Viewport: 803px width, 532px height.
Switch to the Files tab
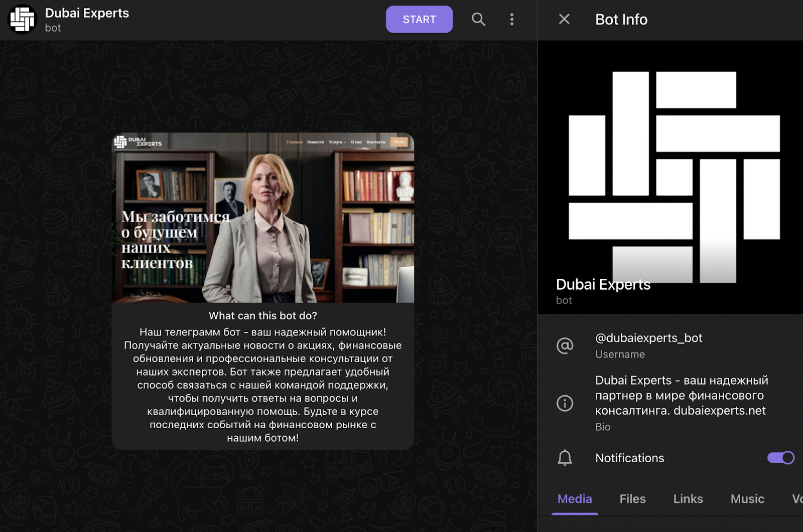[x=632, y=499]
